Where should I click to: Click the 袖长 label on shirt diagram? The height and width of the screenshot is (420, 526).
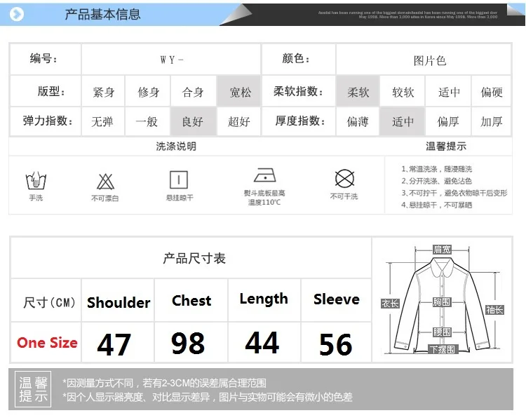495,310
